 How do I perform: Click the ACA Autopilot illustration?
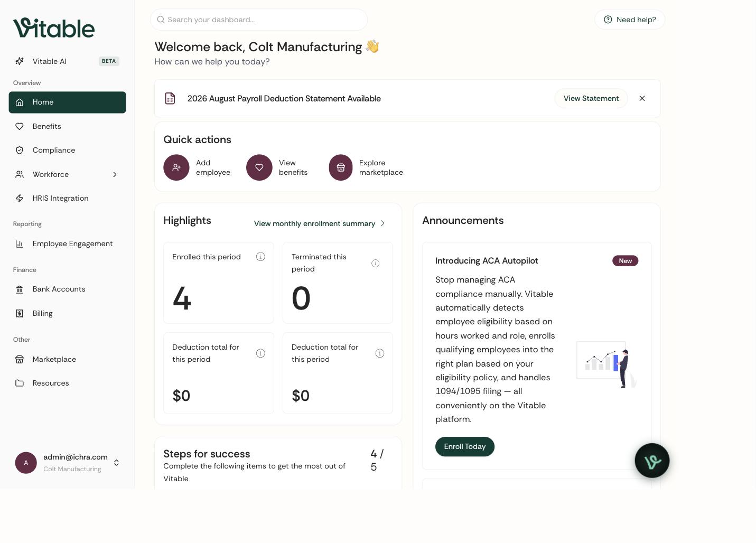[x=606, y=364]
